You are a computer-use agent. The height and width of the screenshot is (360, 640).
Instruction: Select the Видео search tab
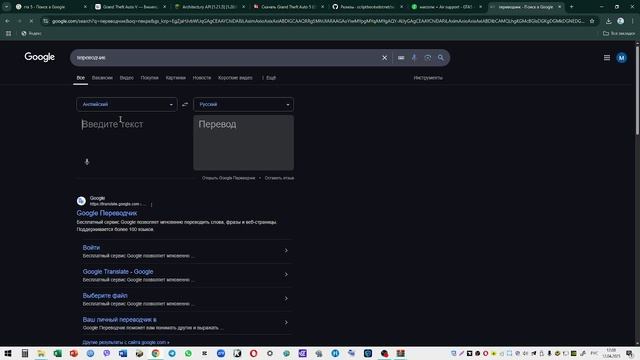click(x=127, y=78)
